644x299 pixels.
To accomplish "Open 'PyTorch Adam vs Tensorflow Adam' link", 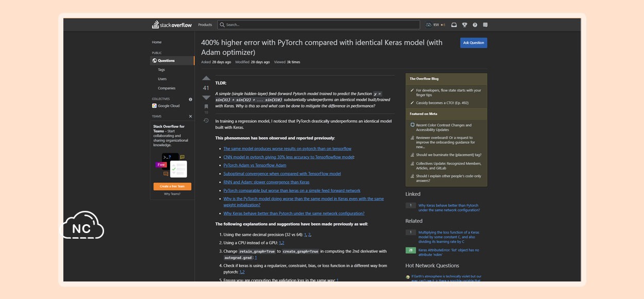I will click(x=255, y=165).
